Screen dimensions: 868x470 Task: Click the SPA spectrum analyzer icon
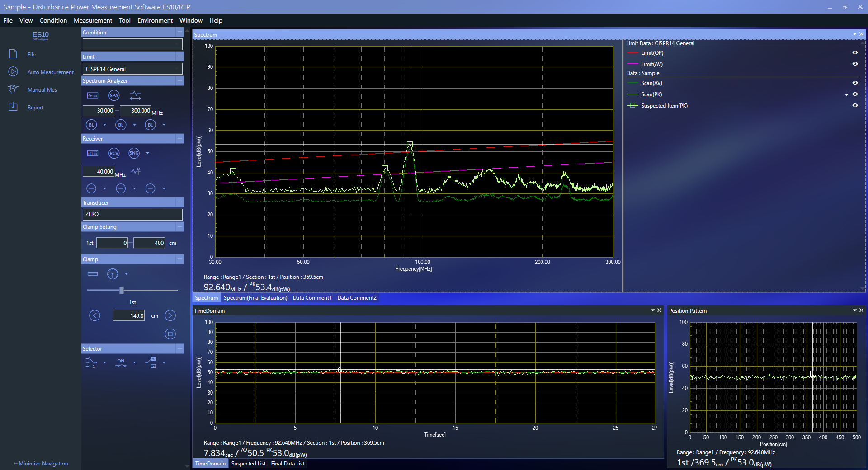click(x=114, y=95)
